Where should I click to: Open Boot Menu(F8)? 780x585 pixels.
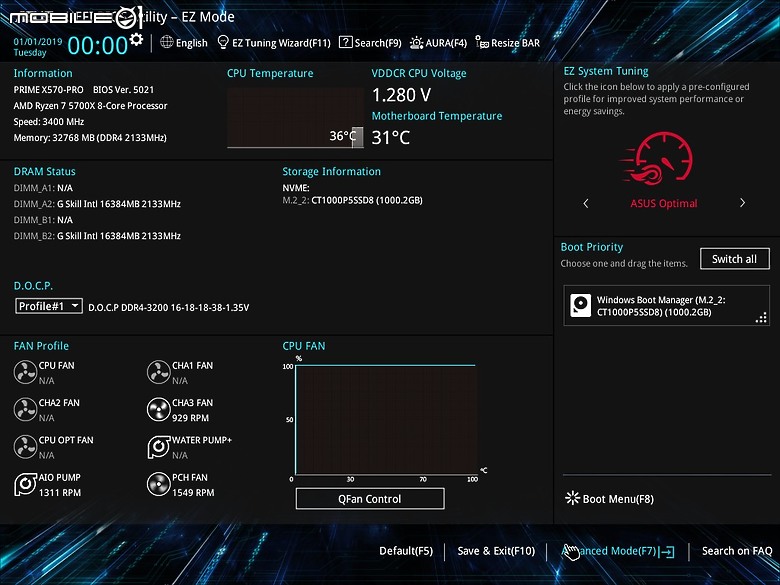(x=609, y=498)
